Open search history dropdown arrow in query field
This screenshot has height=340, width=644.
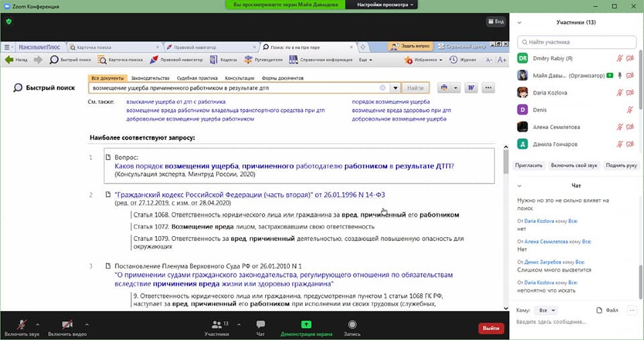pyautogui.click(x=395, y=88)
